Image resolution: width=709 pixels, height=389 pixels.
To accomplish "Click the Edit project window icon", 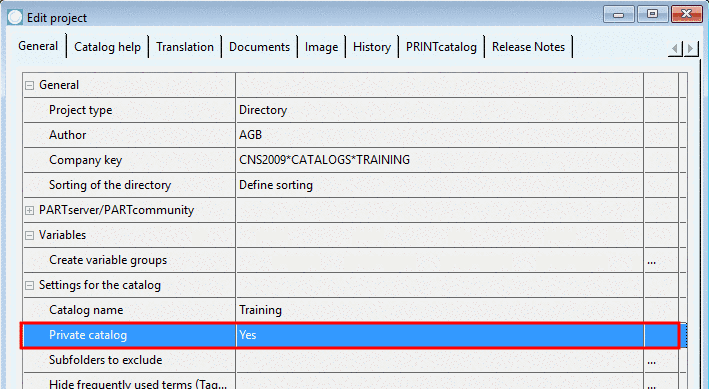I will (x=15, y=17).
